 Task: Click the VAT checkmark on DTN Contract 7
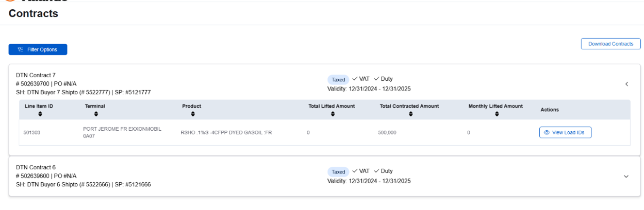coord(355,79)
